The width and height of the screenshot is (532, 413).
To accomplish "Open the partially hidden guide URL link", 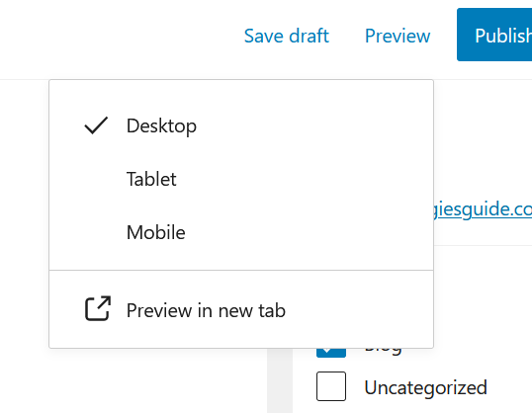I will 483,208.
